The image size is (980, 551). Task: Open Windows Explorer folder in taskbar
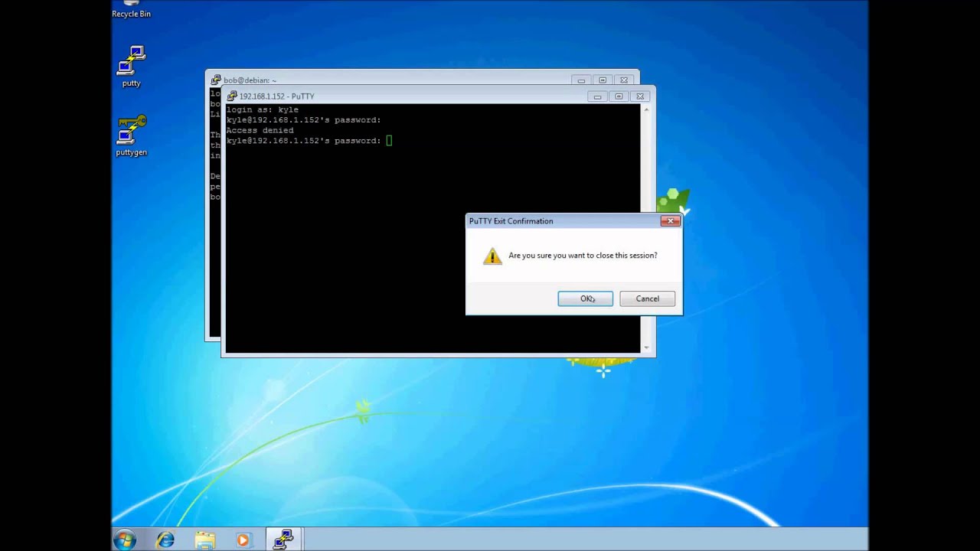[204, 540]
